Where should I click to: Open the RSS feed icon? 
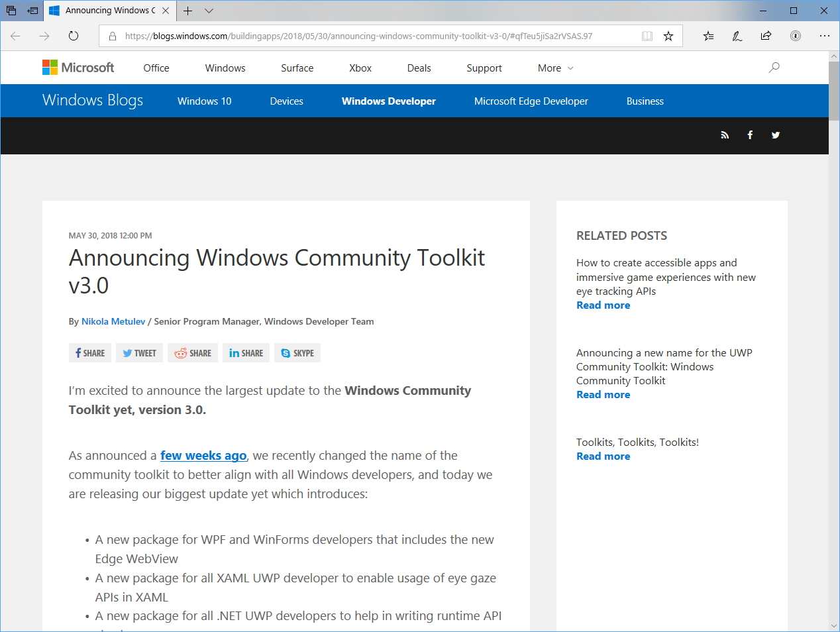click(725, 135)
